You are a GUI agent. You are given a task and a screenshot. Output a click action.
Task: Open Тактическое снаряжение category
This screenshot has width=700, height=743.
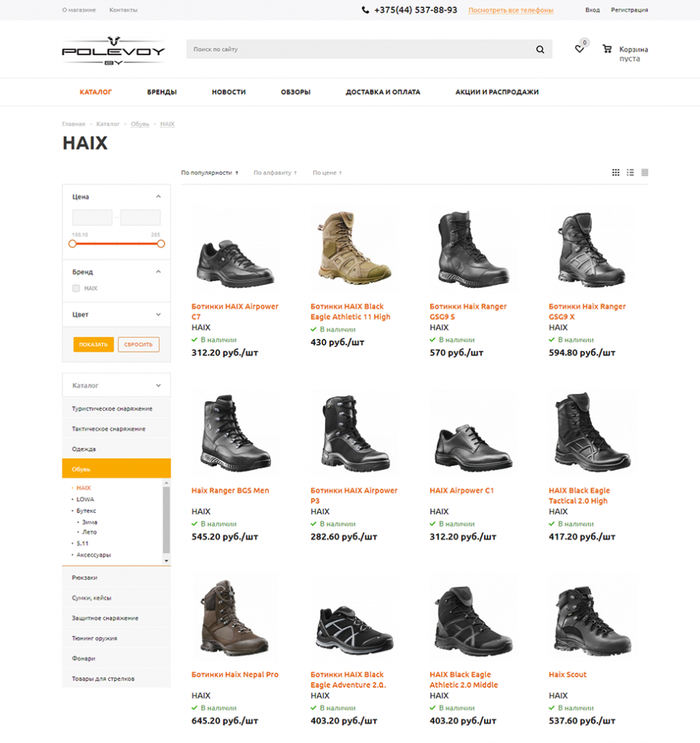coord(116,429)
